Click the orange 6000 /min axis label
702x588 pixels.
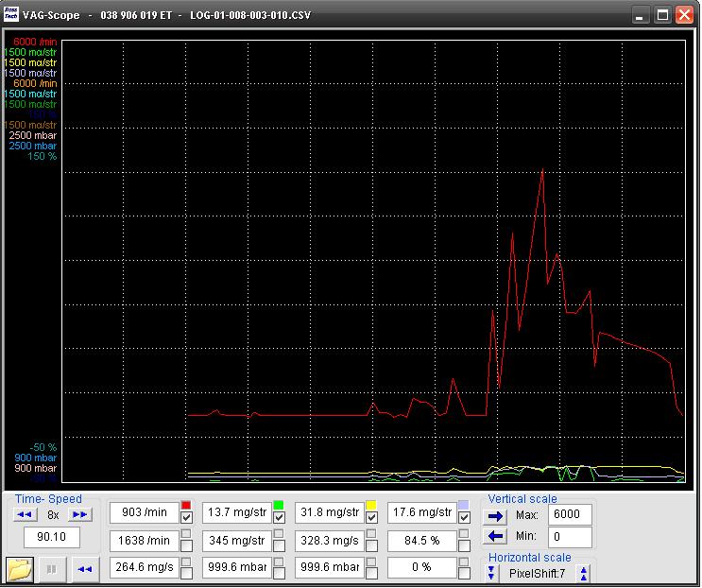click(x=35, y=83)
